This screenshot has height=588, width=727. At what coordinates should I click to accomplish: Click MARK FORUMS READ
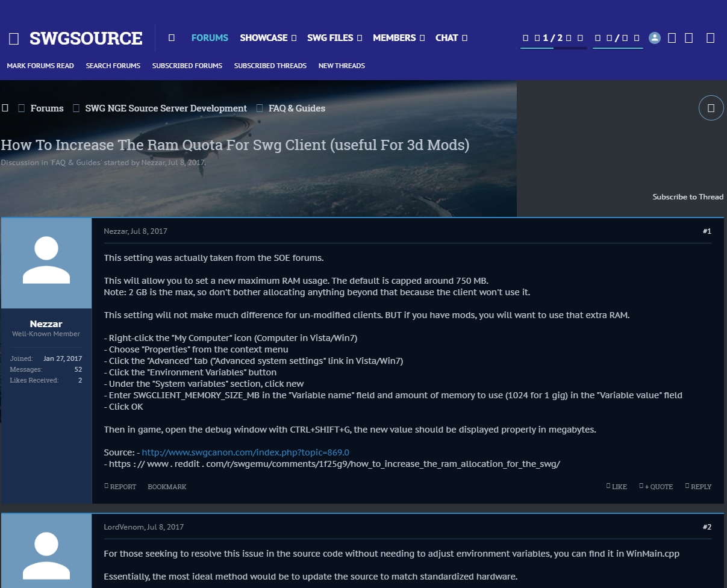coord(40,66)
